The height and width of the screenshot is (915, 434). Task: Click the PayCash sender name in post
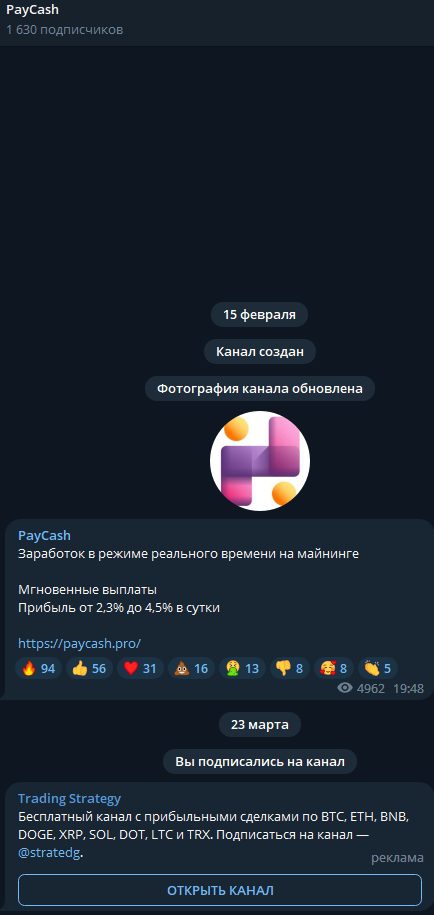[44, 535]
